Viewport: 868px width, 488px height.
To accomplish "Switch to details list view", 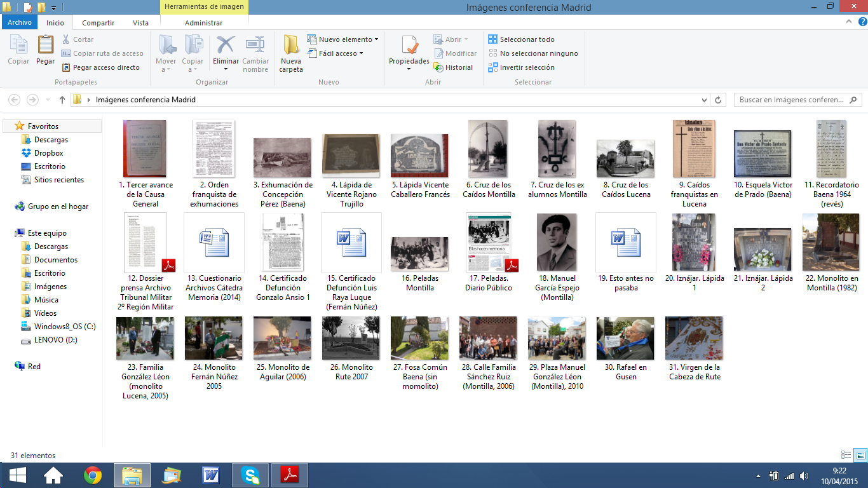I will pyautogui.click(x=846, y=455).
